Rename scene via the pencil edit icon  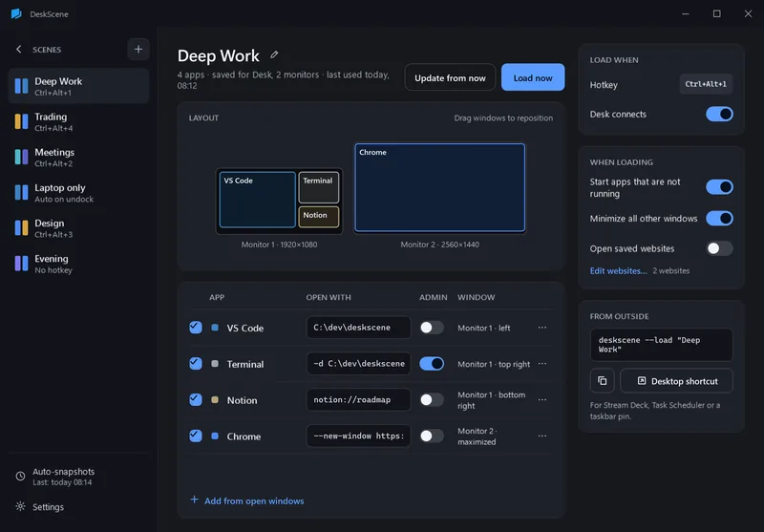[274, 54]
